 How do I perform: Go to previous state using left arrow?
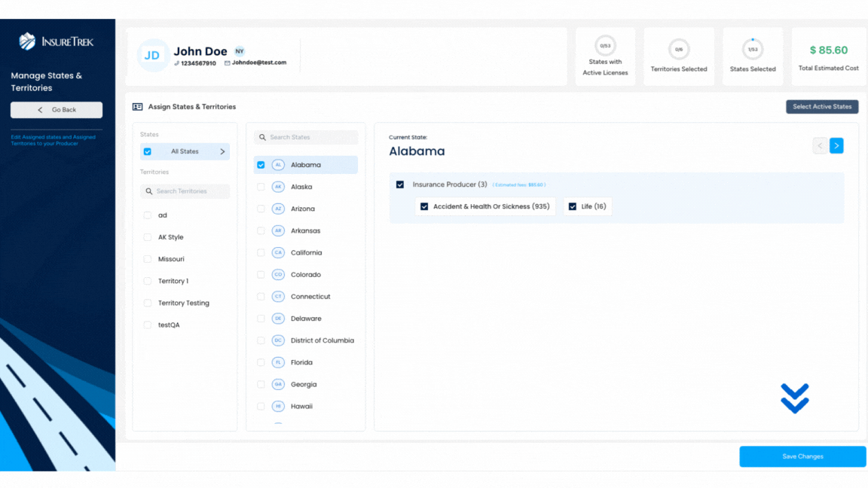pos(820,145)
